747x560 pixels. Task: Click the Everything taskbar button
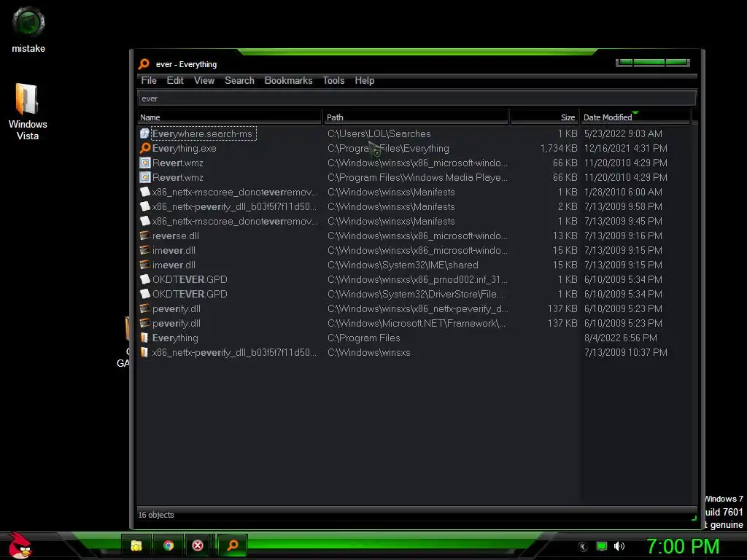click(233, 545)
